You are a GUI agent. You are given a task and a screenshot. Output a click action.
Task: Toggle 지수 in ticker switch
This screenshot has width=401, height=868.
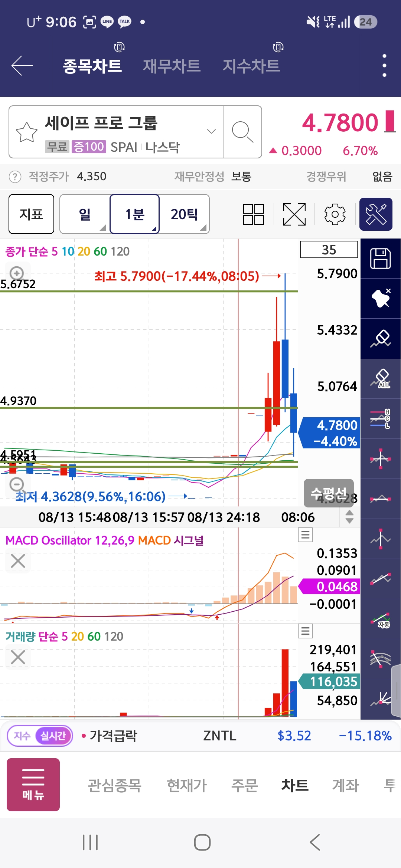pos(22,736)
